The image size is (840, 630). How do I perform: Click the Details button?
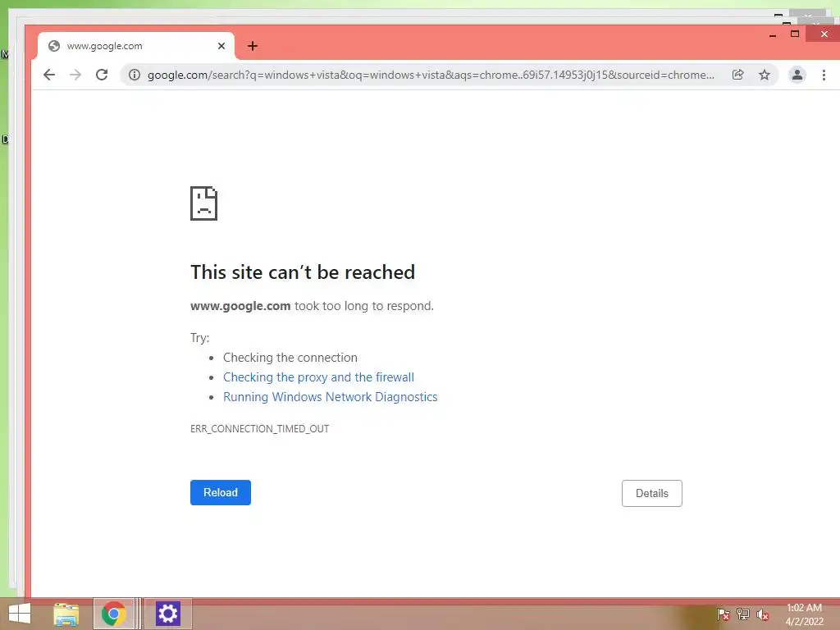pos(652,493)
